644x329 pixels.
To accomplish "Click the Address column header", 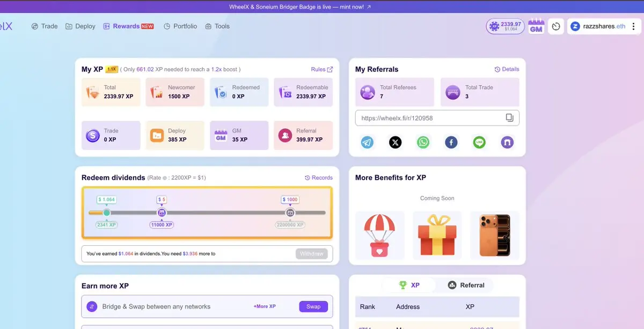I will pos(408,306).
